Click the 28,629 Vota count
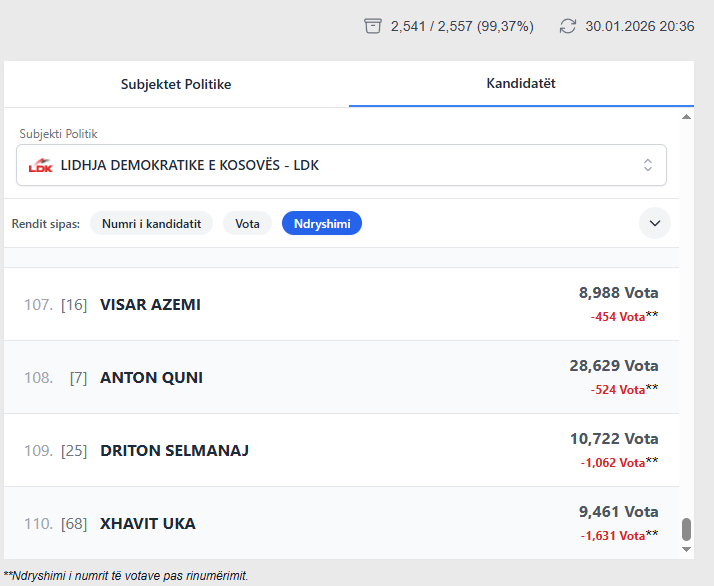The width and height of the screenshot is (714, 586). click(614, 366)
